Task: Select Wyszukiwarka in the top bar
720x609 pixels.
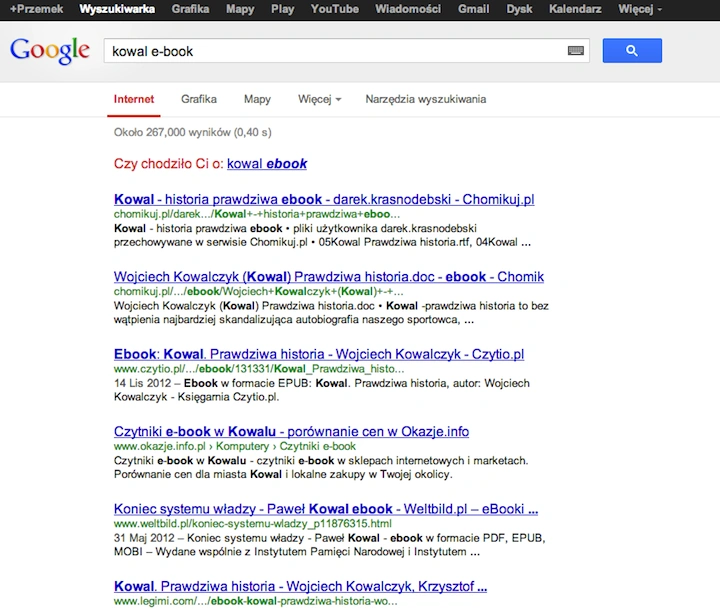Action: [117, 9]
